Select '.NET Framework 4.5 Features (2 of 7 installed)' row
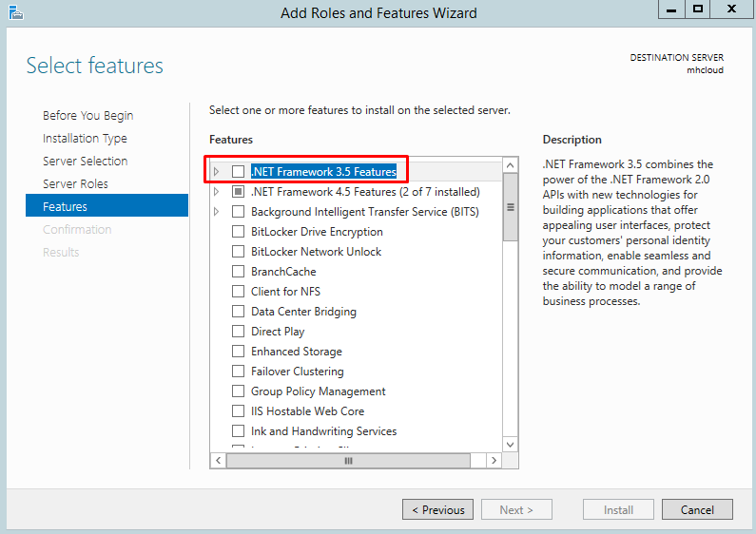The height and width of the screenshot is (534, 756). pyautogui.click(x=365, y=192)
